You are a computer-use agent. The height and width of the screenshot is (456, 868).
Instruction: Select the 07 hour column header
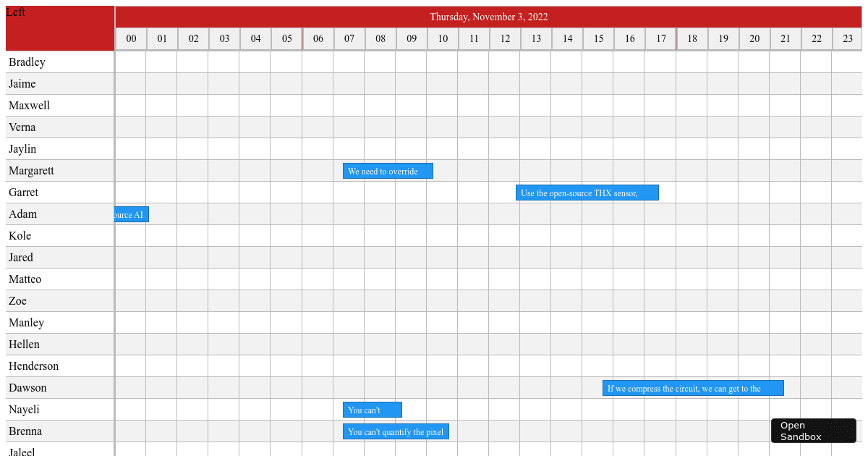[x=349, y=39]
